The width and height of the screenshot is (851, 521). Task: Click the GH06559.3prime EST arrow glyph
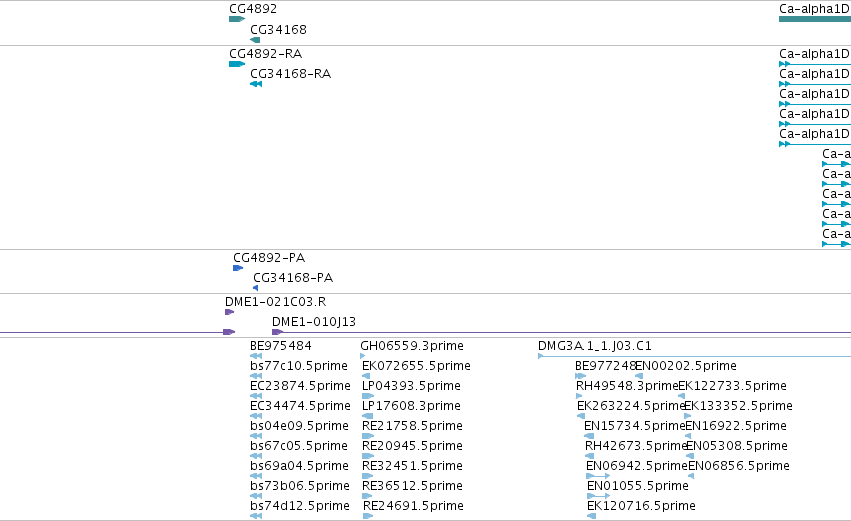pyautogui.click(x=363, y=356)
